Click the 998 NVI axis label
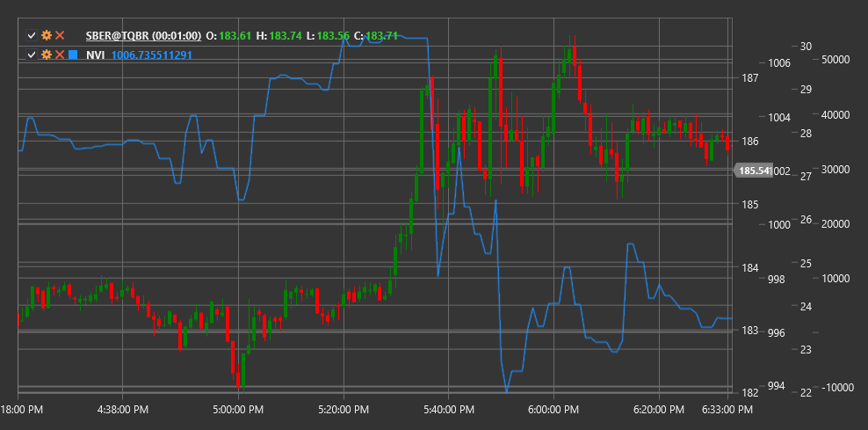The height and width of the screenshot is (430, 868). (x=777, y=279)
